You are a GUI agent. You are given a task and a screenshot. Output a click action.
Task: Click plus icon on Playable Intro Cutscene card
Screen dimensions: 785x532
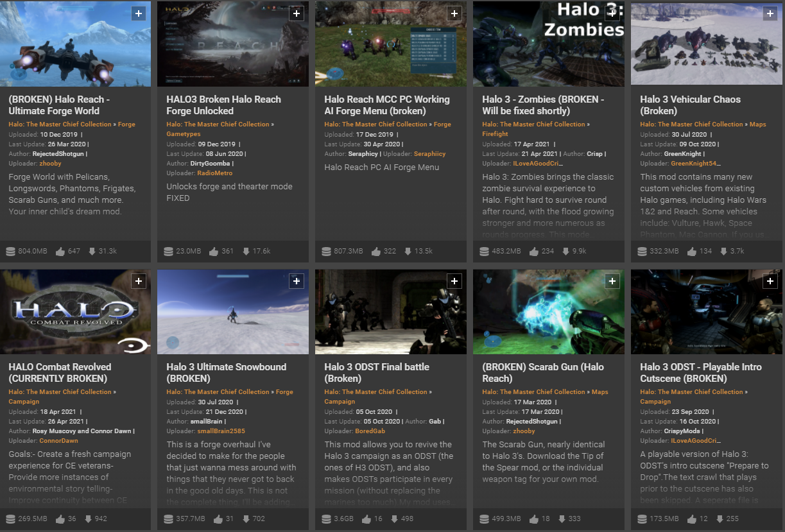click(x=770, y=281)
